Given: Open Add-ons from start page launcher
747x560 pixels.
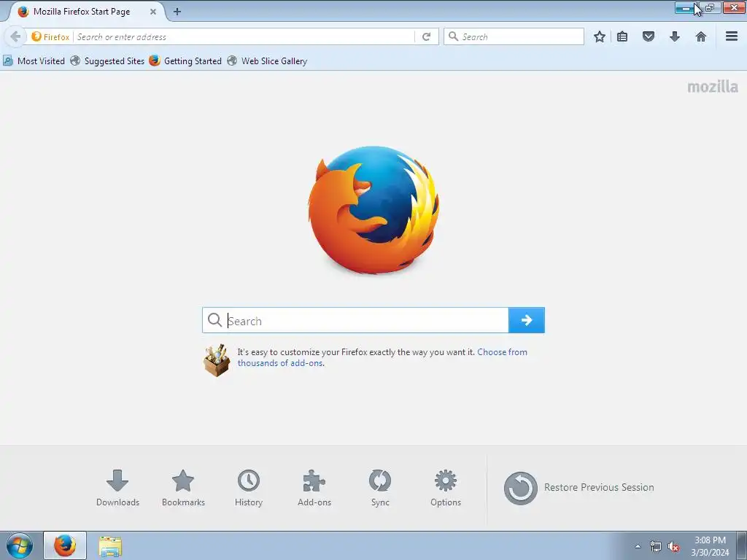Looking at the screenshot, I should click(x=314, y=488).
